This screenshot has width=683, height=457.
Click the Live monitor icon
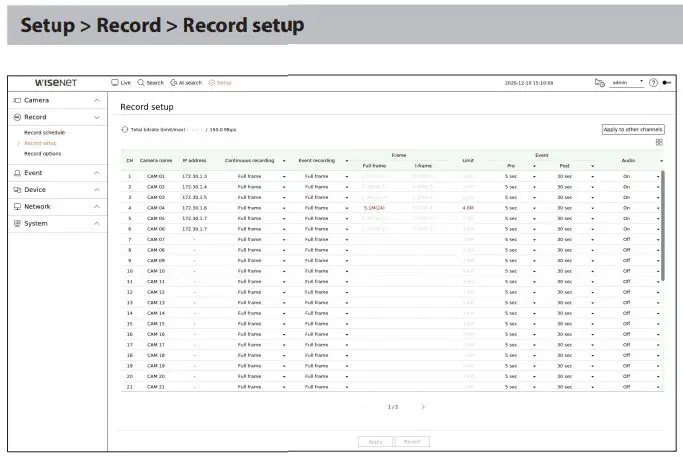coord(115,82)
